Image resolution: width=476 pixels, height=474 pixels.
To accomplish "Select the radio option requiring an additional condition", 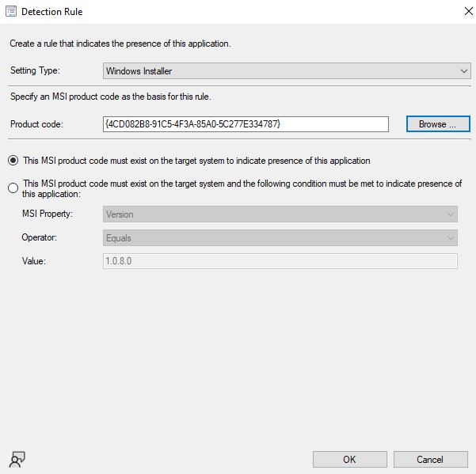I will [x=13, y=188].
